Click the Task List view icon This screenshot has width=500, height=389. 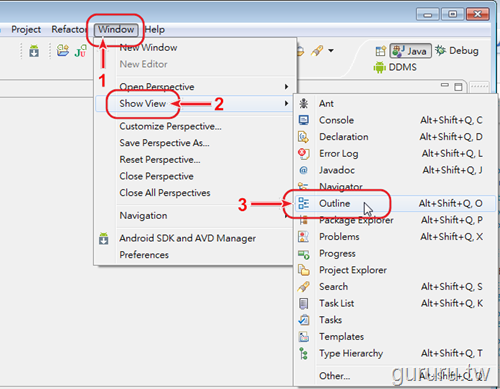303,303
